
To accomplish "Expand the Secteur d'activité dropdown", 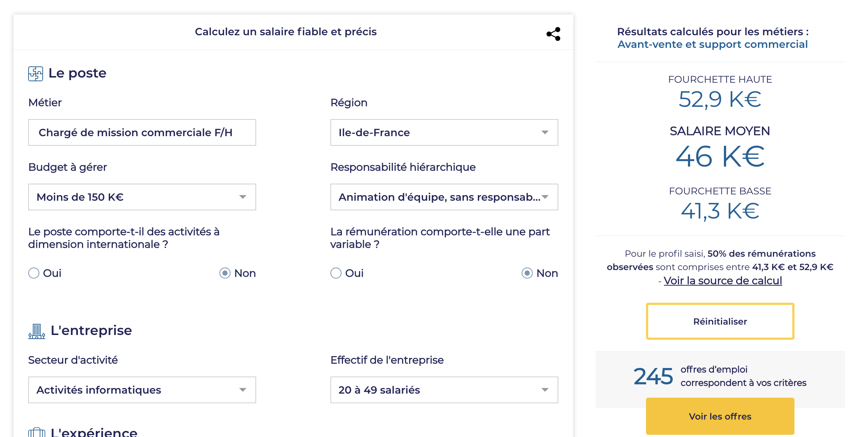I will [x=142, y=390].
